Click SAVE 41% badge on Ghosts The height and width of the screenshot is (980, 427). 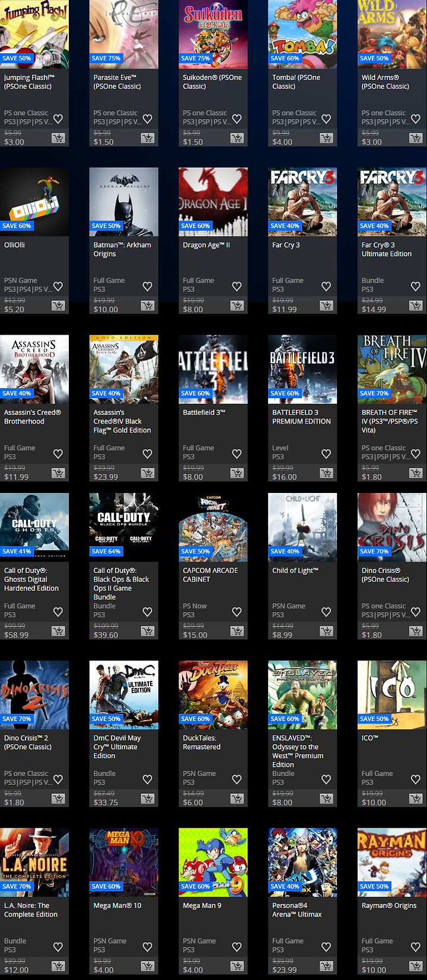tap(17, 551)
